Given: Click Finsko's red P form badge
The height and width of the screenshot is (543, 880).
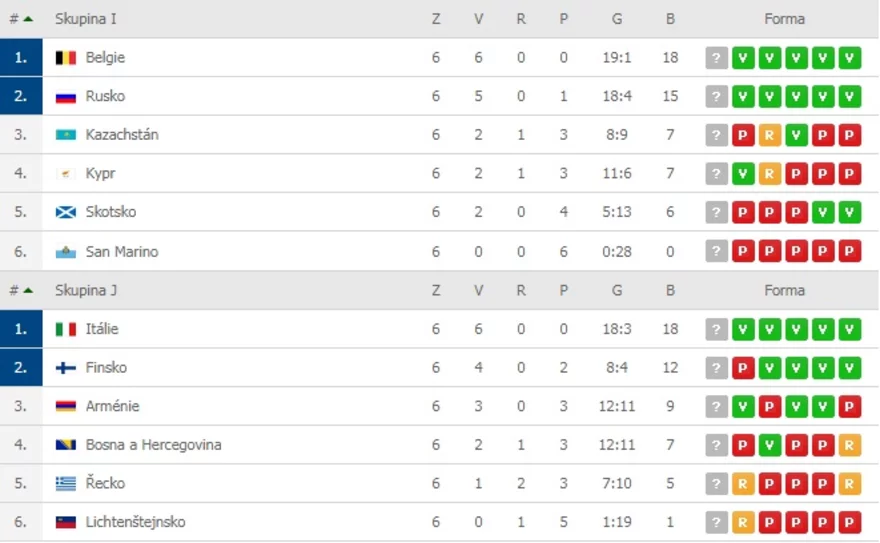Looking at the screenshot, I should click(742, 368).
